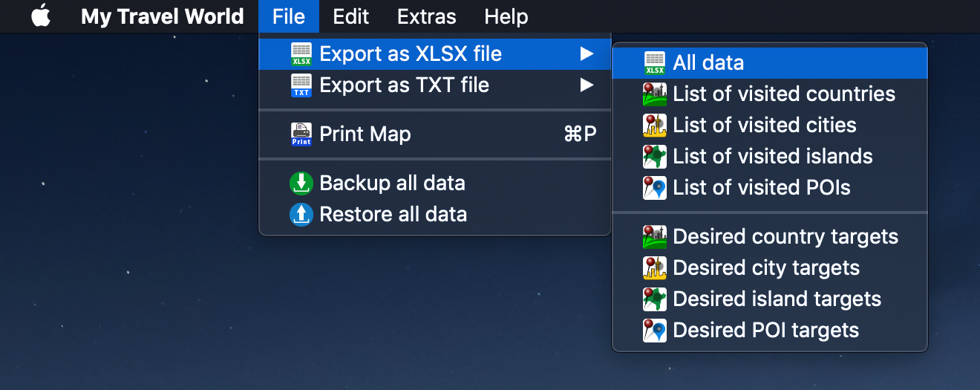
Task: Click the island icon for Desired island targets
Action: (x=655, y=299)
